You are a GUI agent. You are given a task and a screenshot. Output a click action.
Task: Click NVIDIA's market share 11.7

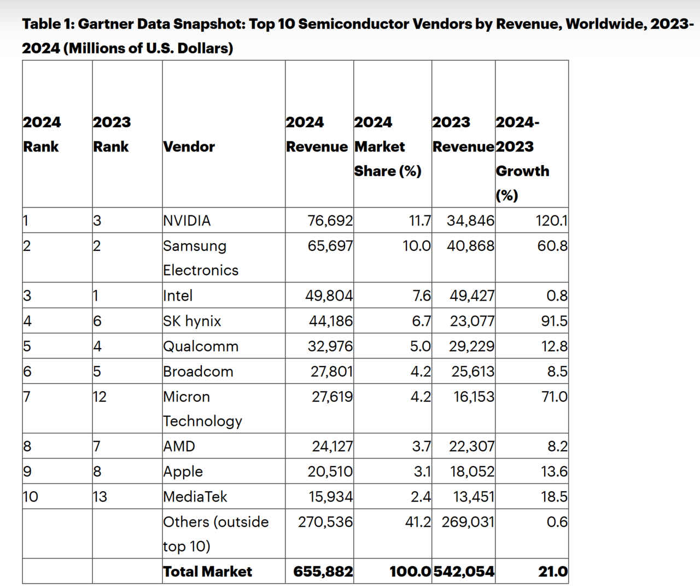click(x=420, y=220)
